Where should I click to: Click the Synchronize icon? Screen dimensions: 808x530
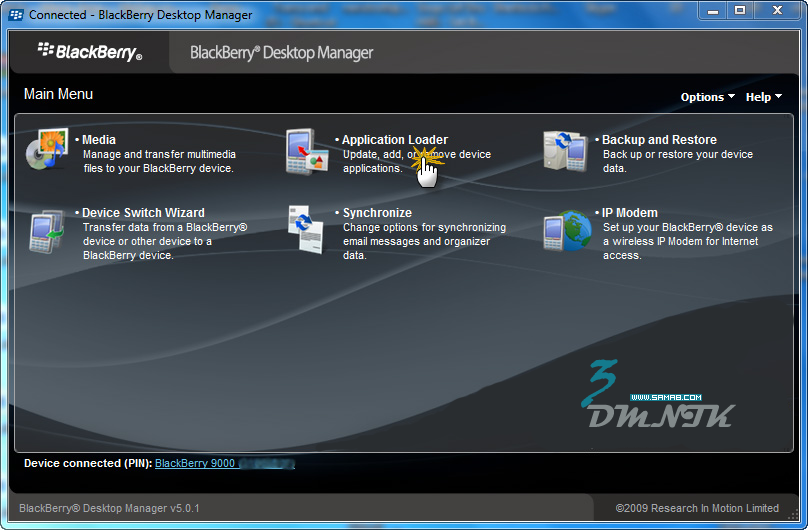coord(306,229)
